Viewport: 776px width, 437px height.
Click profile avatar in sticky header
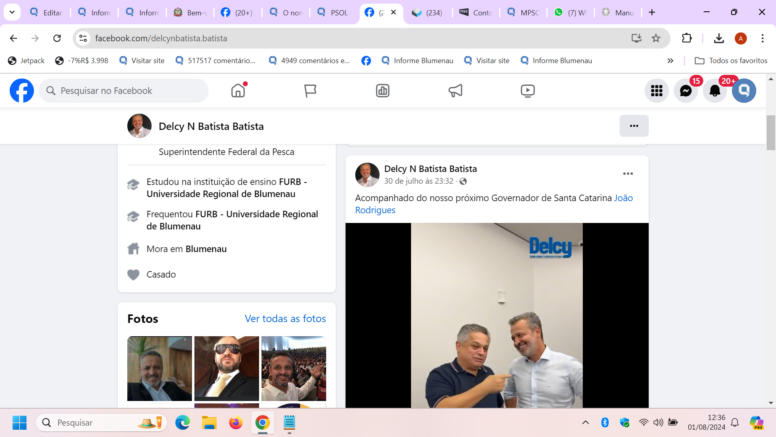pos(139,126)
